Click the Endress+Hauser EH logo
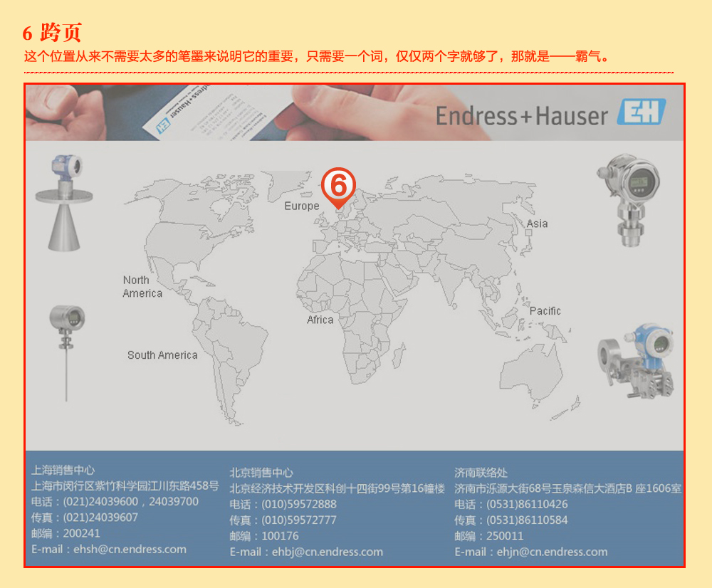Screen dimensions: 712x588 641,114
